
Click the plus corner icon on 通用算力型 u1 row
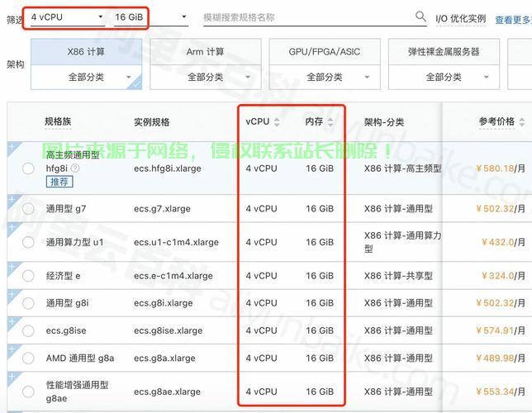pos(12,227)
